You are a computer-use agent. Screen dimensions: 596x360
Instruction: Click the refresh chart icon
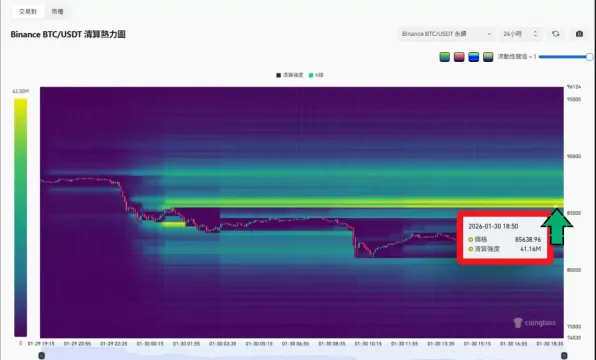pyautogui.click(x=556, y=34)
